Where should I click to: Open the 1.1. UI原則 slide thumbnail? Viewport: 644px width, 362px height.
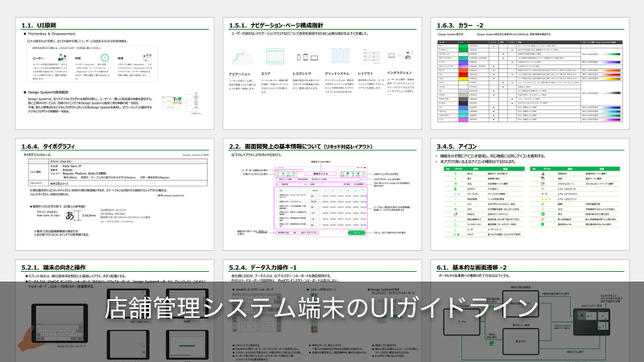pos(114,73)
